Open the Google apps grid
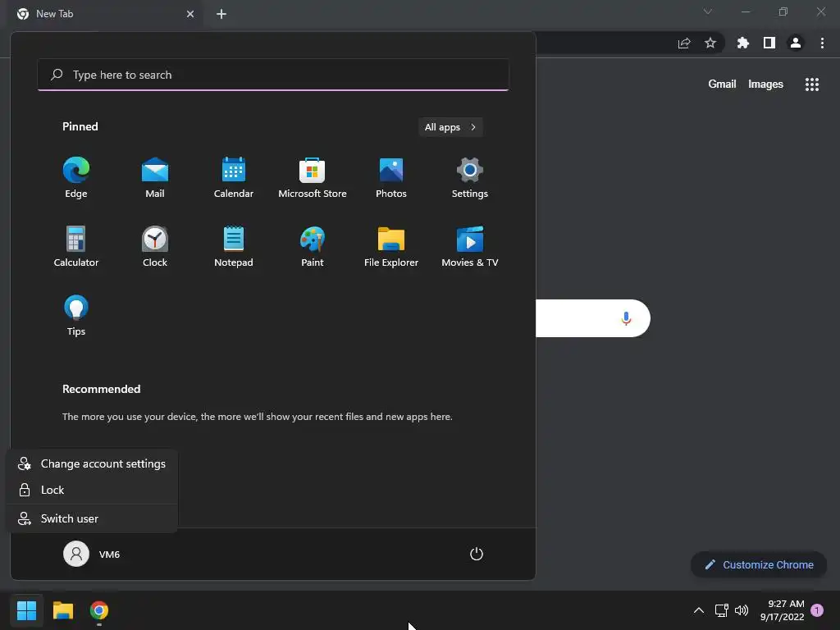 tap(812, 84)
